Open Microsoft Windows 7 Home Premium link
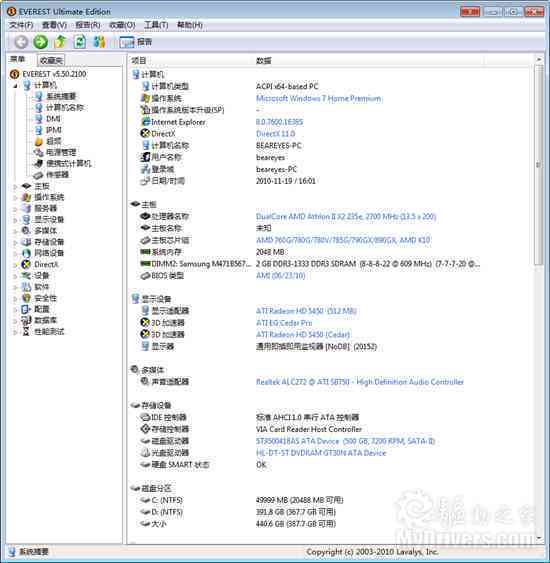The width and height of the screenshot is (550, 563). pos(319,98)
